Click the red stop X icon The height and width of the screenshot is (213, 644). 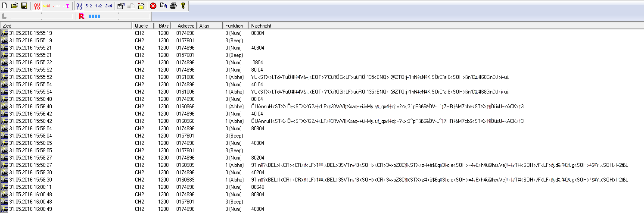tap(153, 6)
